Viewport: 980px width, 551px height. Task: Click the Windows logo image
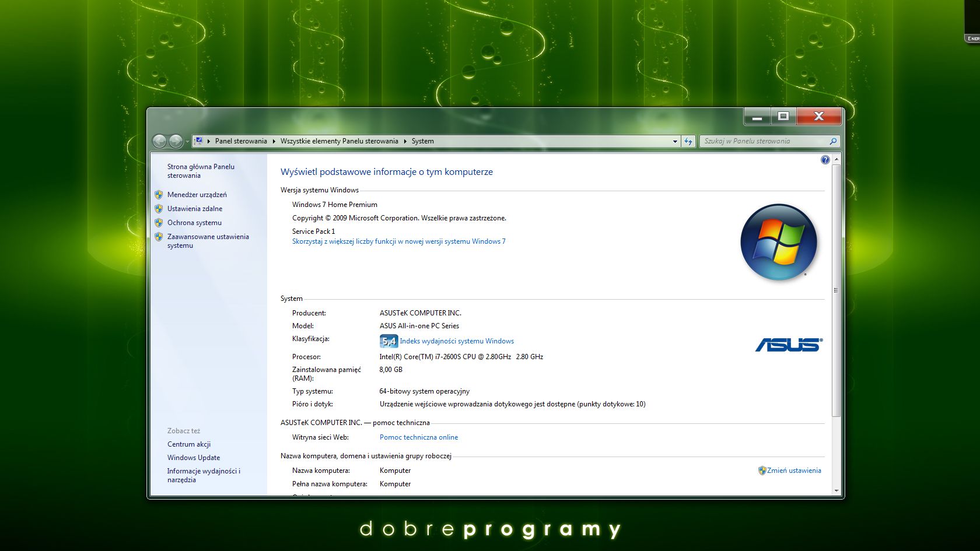(779, 242)
